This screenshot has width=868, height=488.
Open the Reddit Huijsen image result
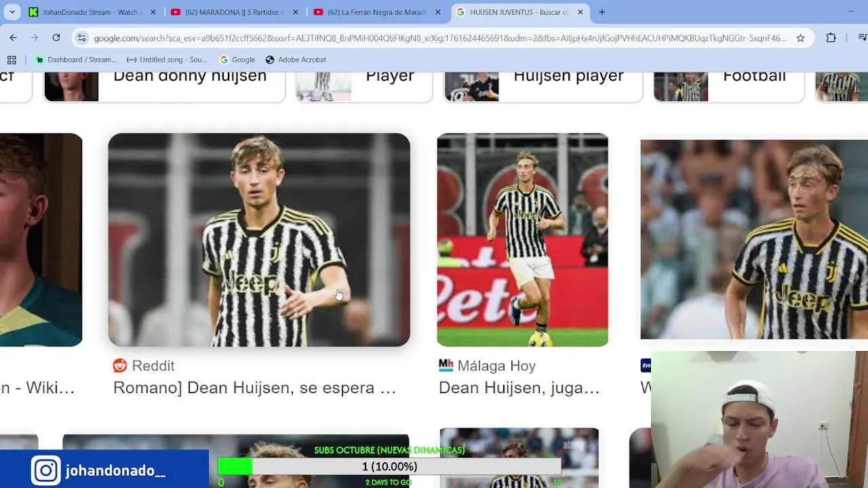click(x=259, y=240)
